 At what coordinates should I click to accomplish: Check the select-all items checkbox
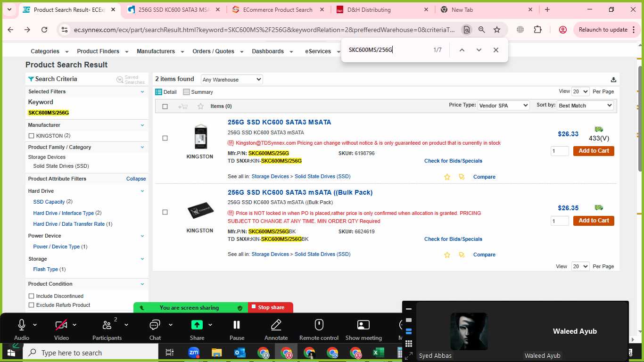(x=165, y=107)
